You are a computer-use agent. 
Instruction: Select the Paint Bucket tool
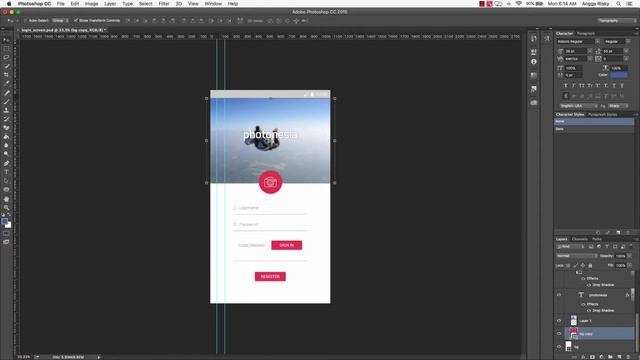6,137
